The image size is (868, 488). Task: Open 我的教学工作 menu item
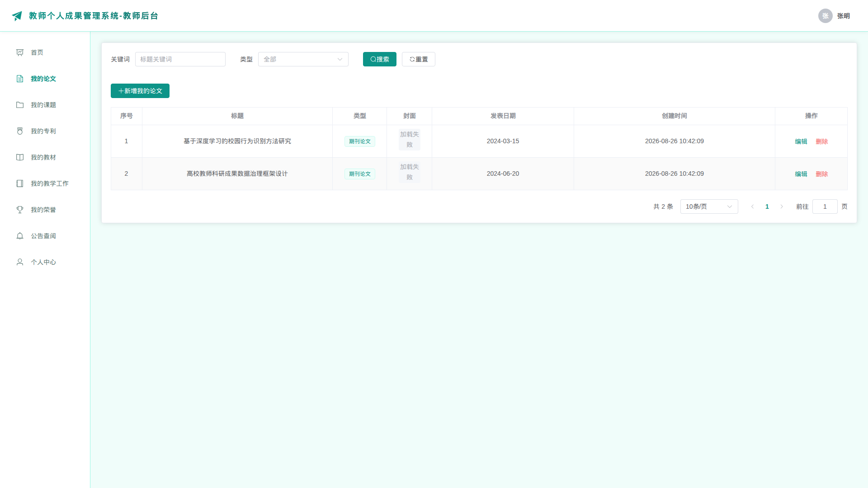[45, 183]
